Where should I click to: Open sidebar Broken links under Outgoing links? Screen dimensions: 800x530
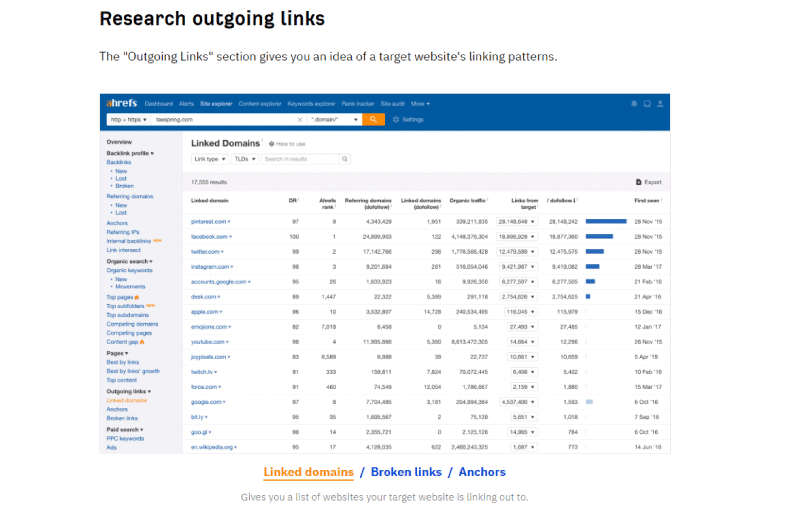click(x=122, y=418)
